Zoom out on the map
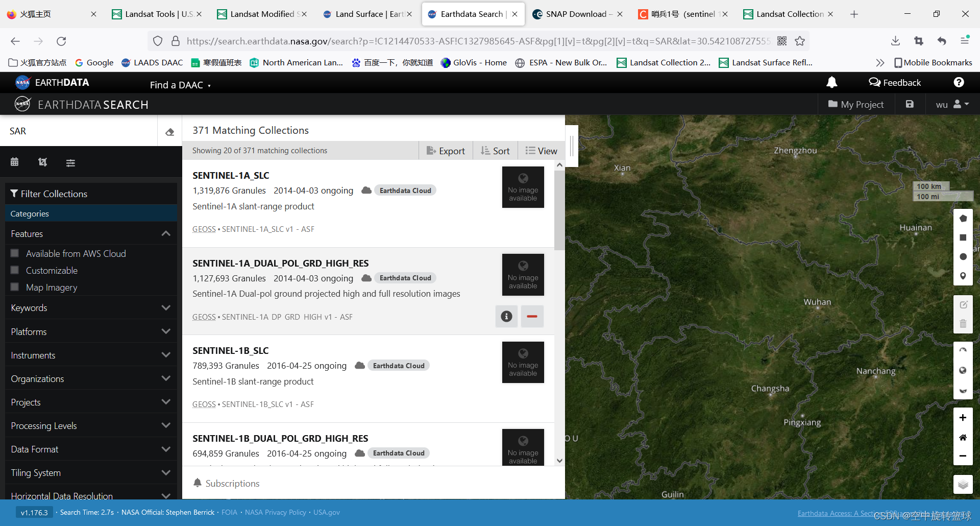 [963, 456]
